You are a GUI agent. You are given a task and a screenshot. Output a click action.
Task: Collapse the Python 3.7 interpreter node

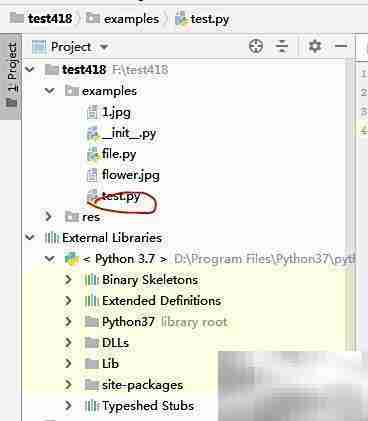[50, 258]
